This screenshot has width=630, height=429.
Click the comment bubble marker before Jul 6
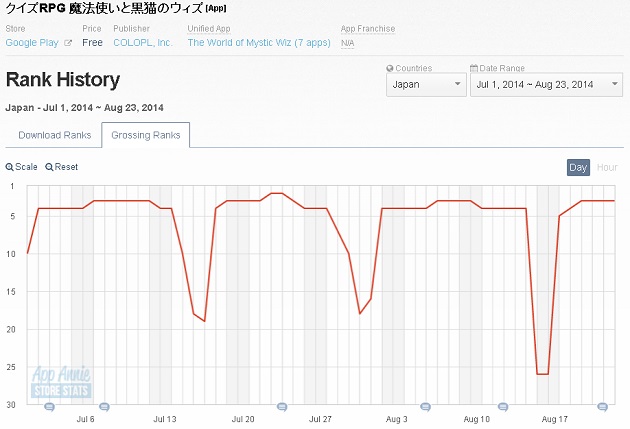click(49, 407)
